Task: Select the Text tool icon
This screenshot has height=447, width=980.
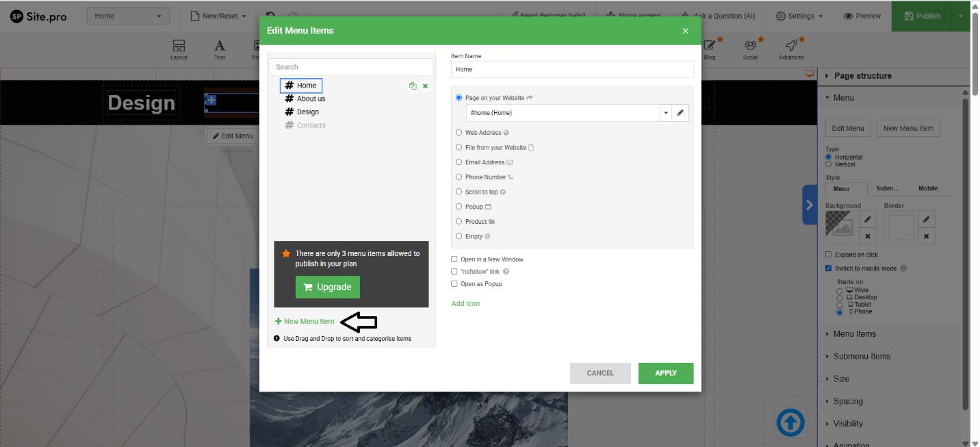Action: point(220,49)
